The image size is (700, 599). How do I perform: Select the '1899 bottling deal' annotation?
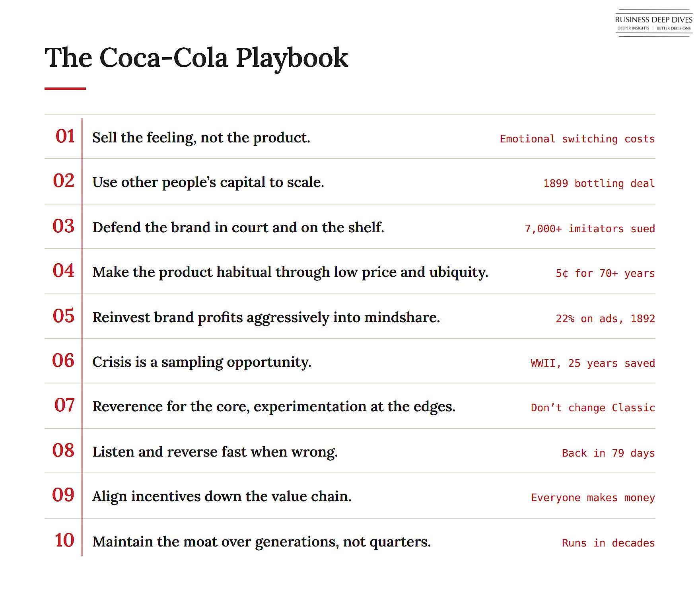tap(599, 183)
